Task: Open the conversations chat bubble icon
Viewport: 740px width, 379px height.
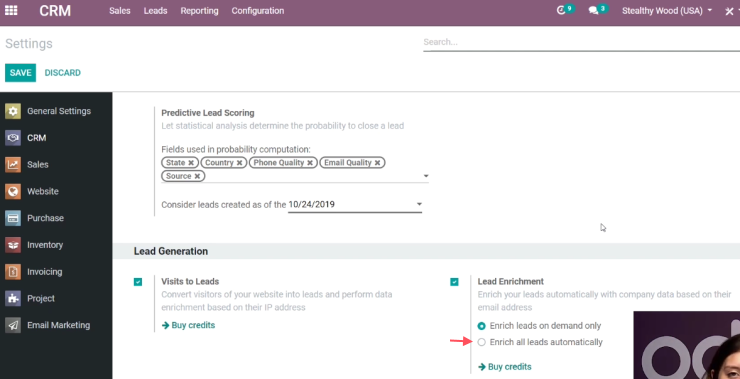Action: (593, 10)
